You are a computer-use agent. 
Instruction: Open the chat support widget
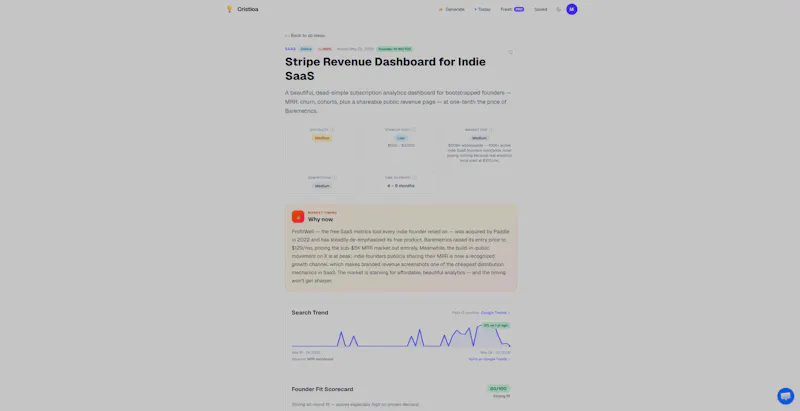point(786,396)
